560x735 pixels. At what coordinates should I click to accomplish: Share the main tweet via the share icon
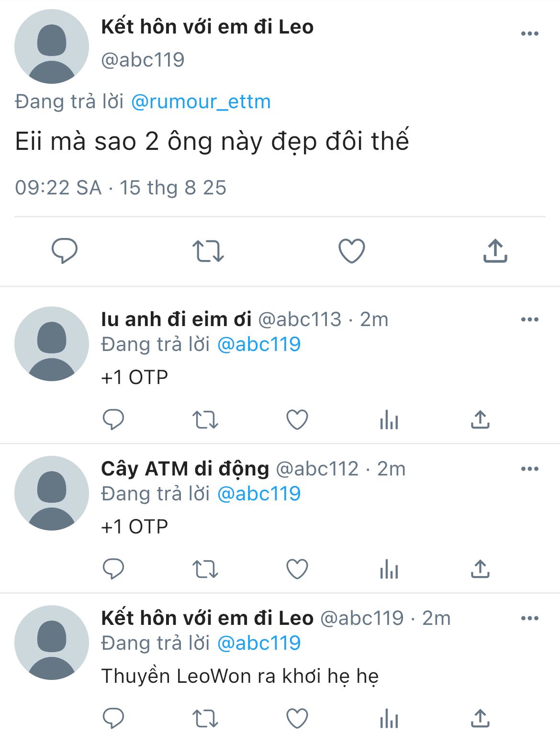[x=495, y=251]
